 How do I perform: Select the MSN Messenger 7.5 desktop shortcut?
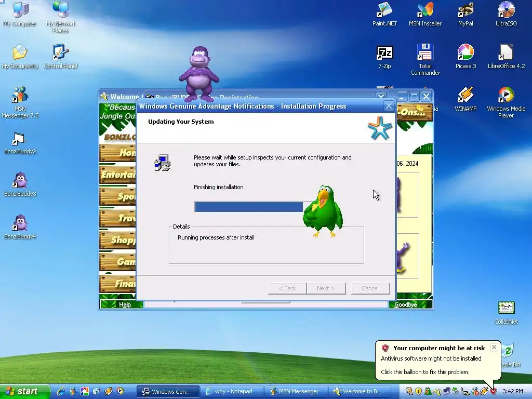pyautogui.click(x=20, y=102)
